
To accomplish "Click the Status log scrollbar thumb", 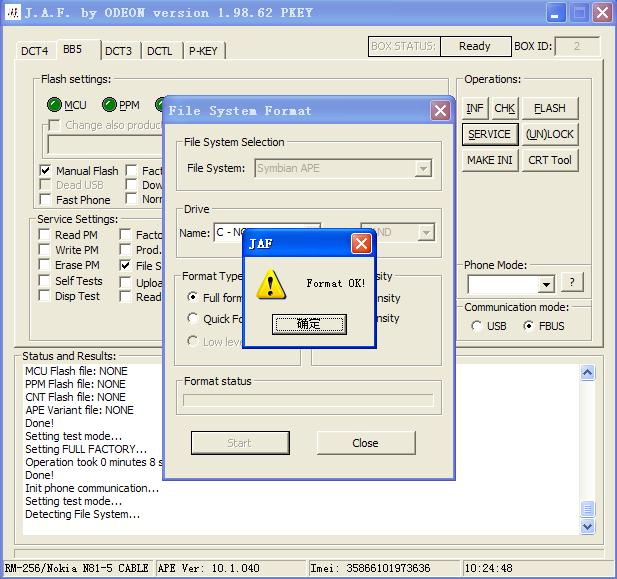I will click(587, 509).
